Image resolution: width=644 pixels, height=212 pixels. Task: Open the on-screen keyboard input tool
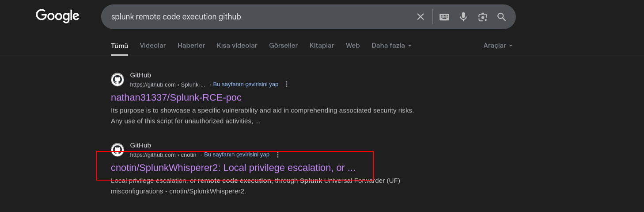coord(444,17)
